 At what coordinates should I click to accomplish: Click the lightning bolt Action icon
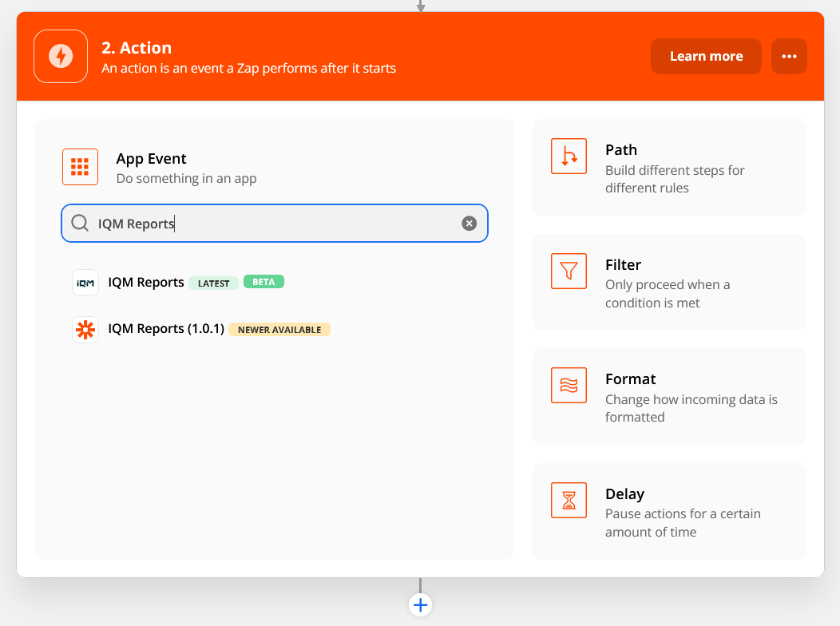click(x=61, y=56)
